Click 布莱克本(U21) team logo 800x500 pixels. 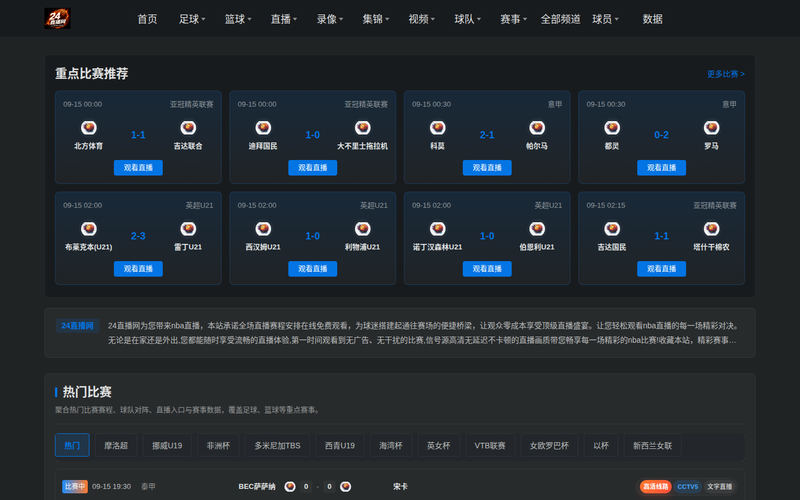(x=88, y=229)
